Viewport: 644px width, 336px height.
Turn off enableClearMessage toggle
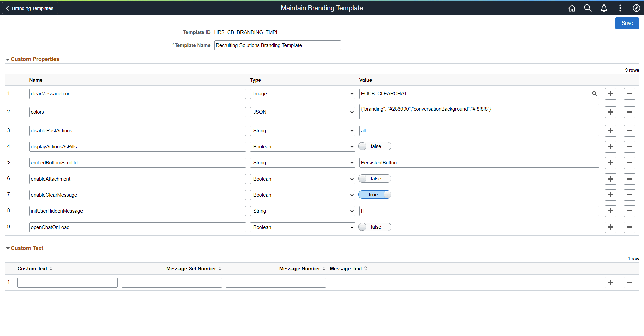[x=375, y=195]
